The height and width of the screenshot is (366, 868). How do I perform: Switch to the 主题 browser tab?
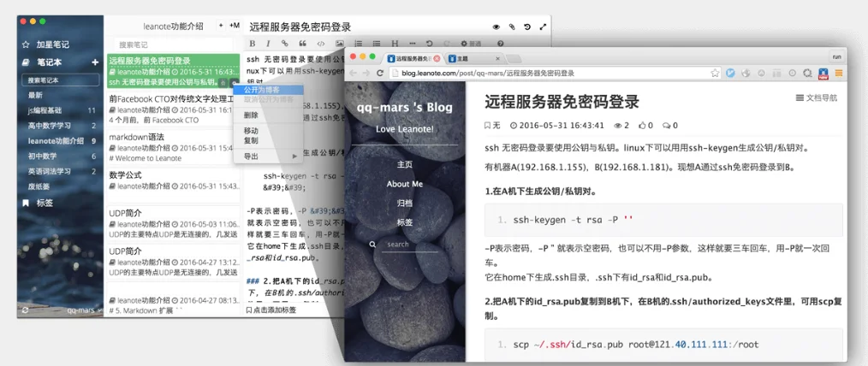473,58
